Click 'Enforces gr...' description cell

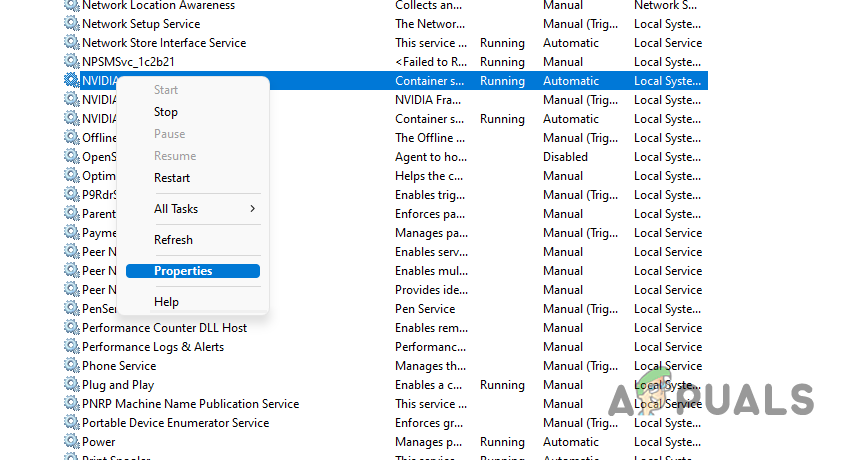tap(429, 423)
